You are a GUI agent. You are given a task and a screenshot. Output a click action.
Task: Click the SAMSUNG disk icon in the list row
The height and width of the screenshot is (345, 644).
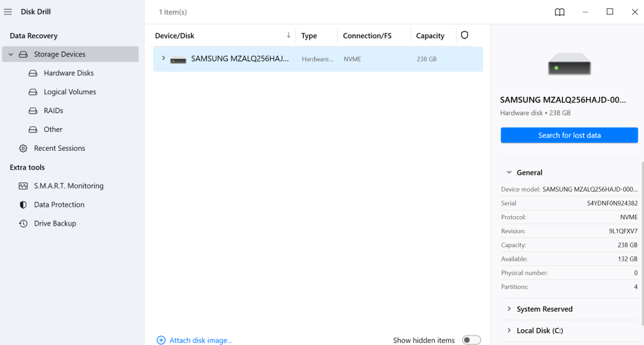[x=178, y=60]
